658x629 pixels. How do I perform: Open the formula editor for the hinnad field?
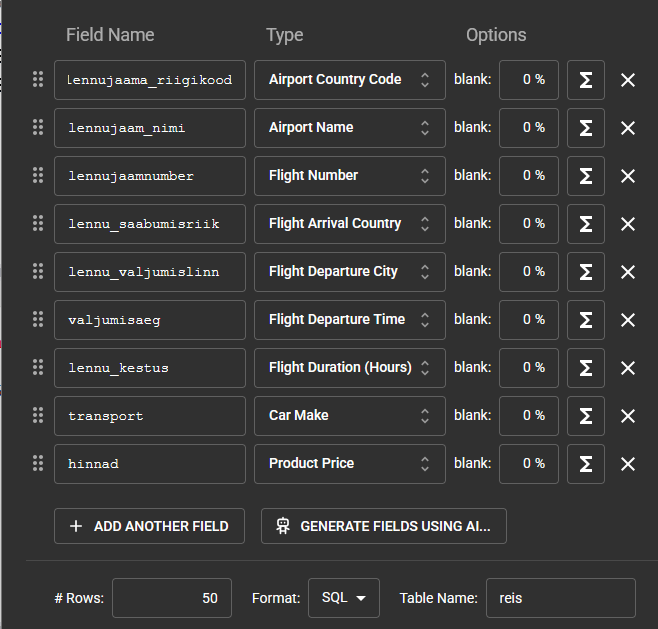586,464
